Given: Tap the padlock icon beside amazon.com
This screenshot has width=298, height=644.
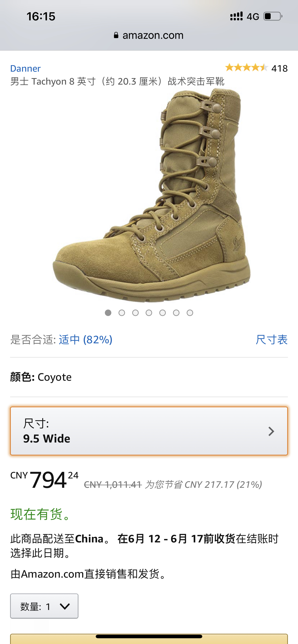Looking at the screenshot, I should coord(116,35).
